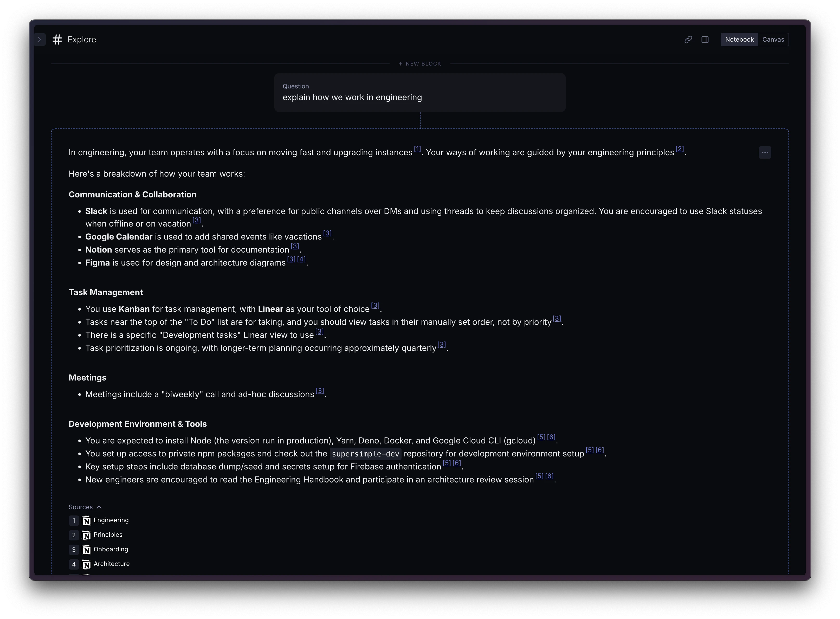Click the Notion icon next to Principles
This screenshot has width=840, height=619.
coord(87,536)
